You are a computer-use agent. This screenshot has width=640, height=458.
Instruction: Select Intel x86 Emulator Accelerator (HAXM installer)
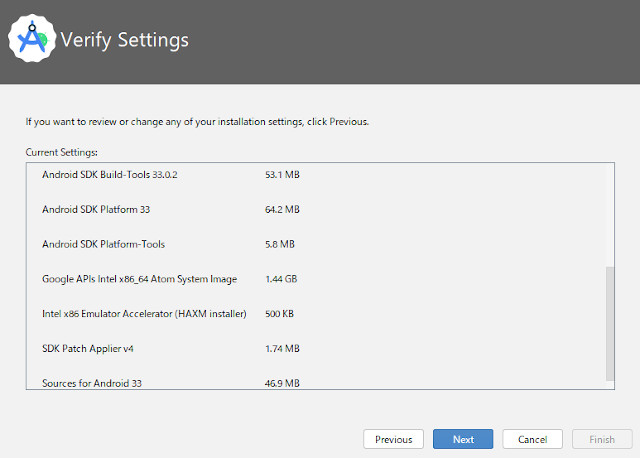click(144, 314)
